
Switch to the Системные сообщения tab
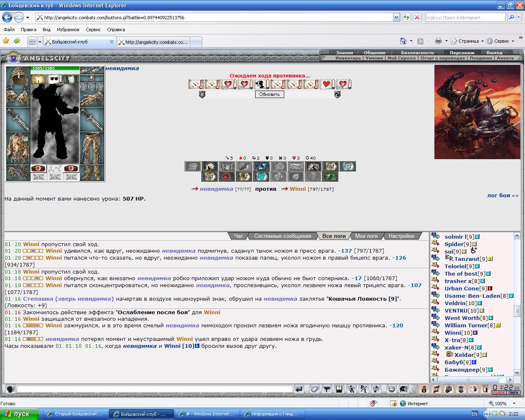coord(283,236)
